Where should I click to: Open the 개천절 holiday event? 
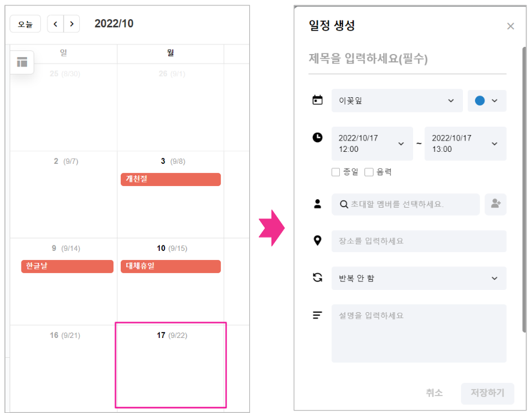pos(171,179)
